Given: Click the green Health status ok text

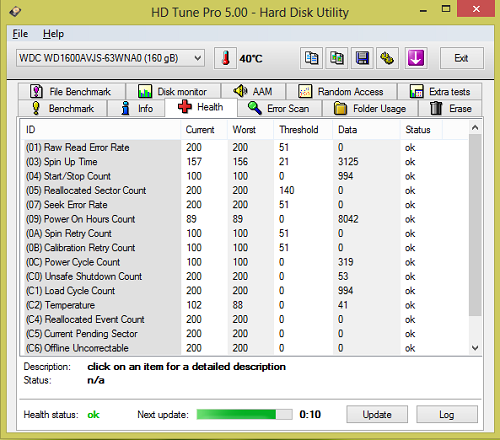Looking at the screenshot, I should 93,415.
